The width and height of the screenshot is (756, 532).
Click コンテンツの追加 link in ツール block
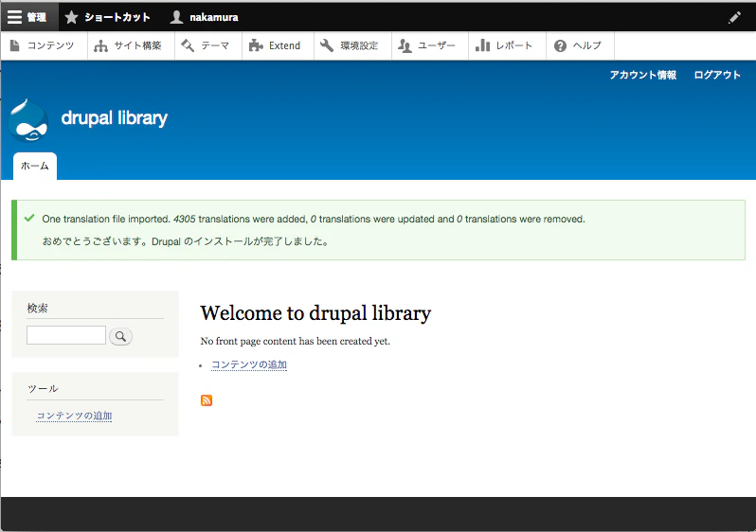coord(74,416)
